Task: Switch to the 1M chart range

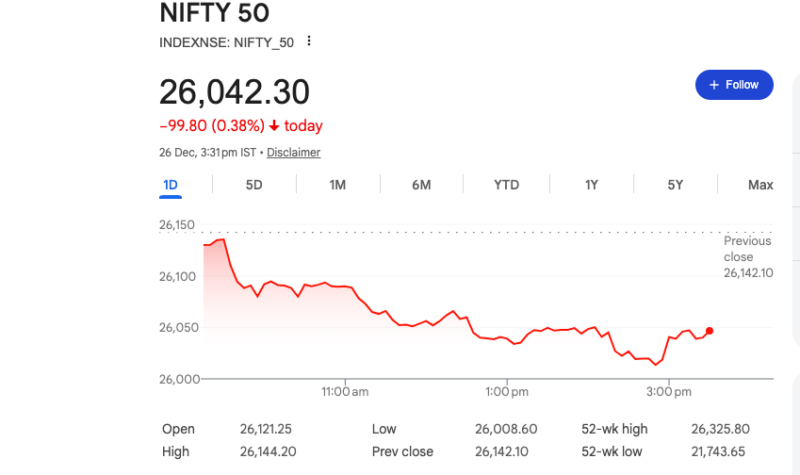Action: [337, 185]
